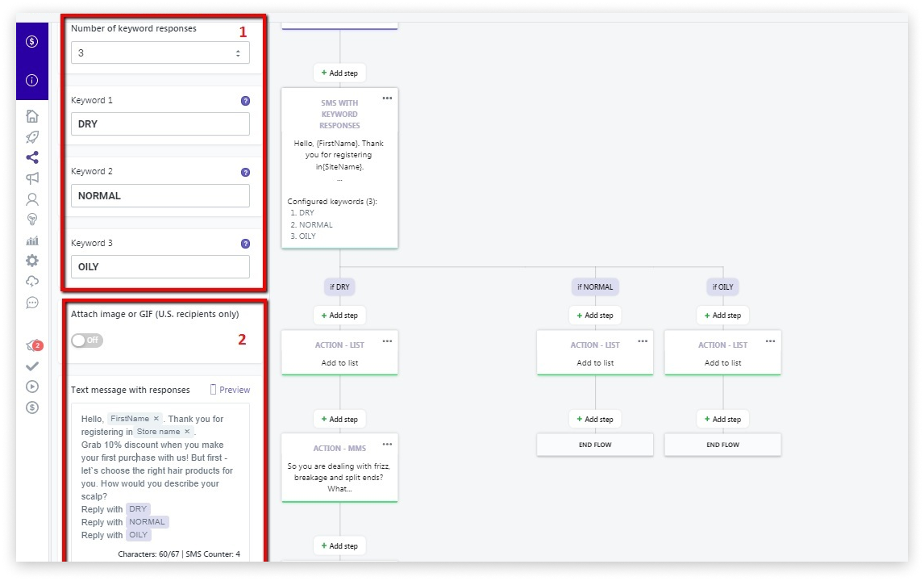Open options menu of OILY Action - List card
This screenshot has width=924, height=581.
pyautogui.click(x=770, y=341)
